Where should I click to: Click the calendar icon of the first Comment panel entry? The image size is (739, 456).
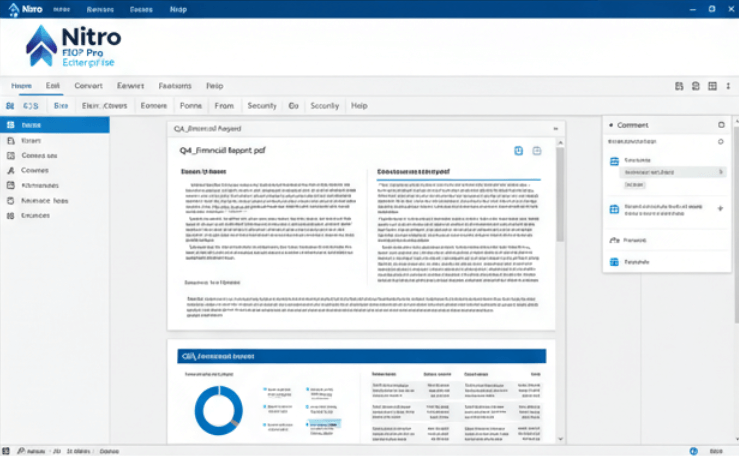(x=614, y=160)
